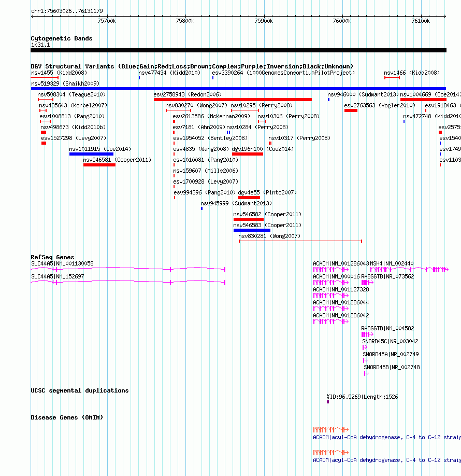The image size is (461, 476).
Task: Open esv1954052 (Bentley2008) label
Action: (210, 138)
